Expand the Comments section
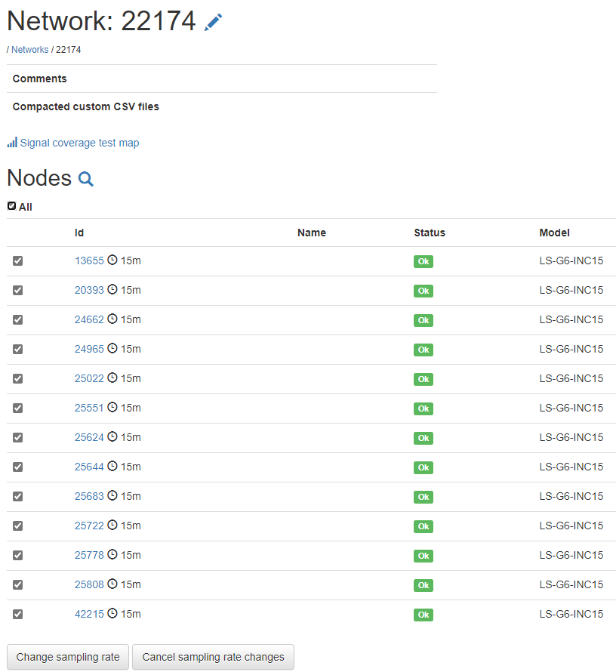Image resolution: width=616 pixels, height=672 pixels. coord(39,79)
